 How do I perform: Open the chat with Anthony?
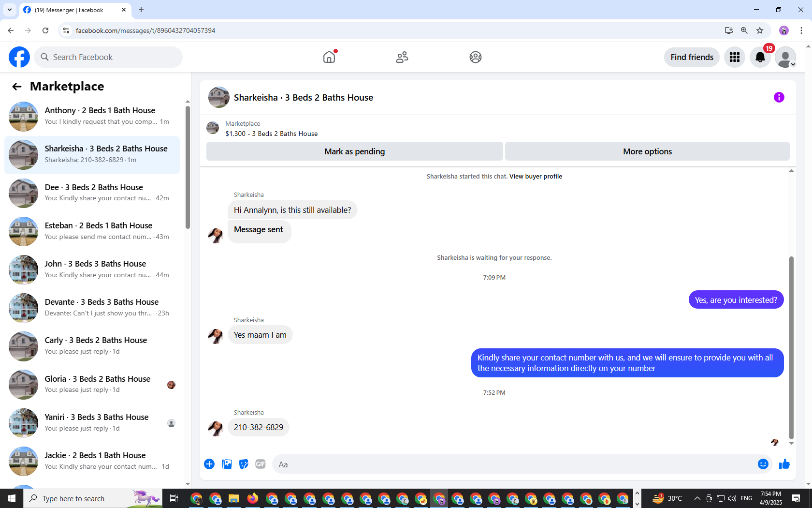click(x=92, y=116)
